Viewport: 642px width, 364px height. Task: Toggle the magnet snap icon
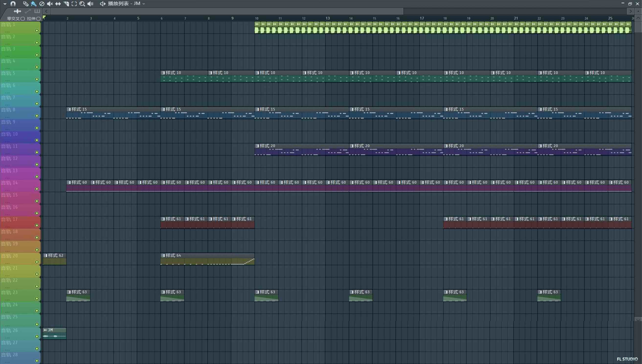coord(13,4)
